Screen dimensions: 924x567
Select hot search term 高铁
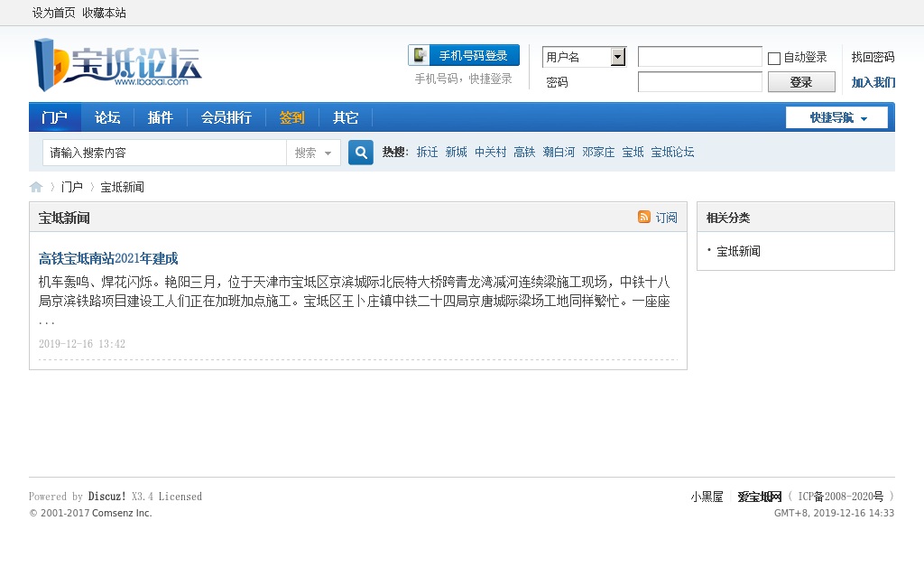pyautogui.click(x=524, y=152)
